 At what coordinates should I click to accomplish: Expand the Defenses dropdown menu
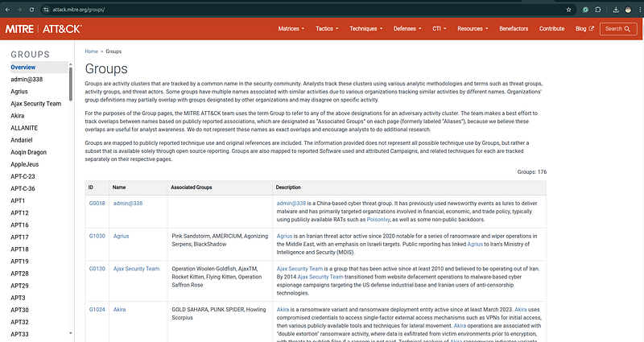click(407, 29)
